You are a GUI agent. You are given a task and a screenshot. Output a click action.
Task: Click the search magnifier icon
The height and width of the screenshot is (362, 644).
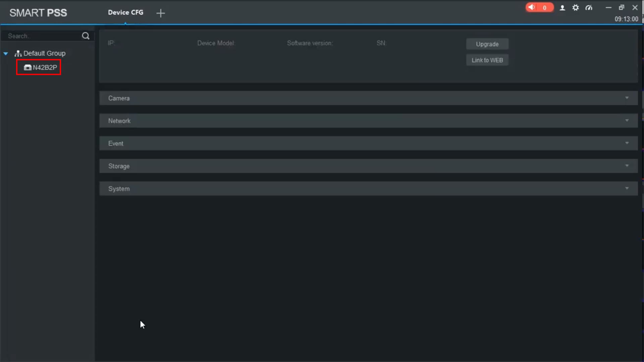point(86,36)
